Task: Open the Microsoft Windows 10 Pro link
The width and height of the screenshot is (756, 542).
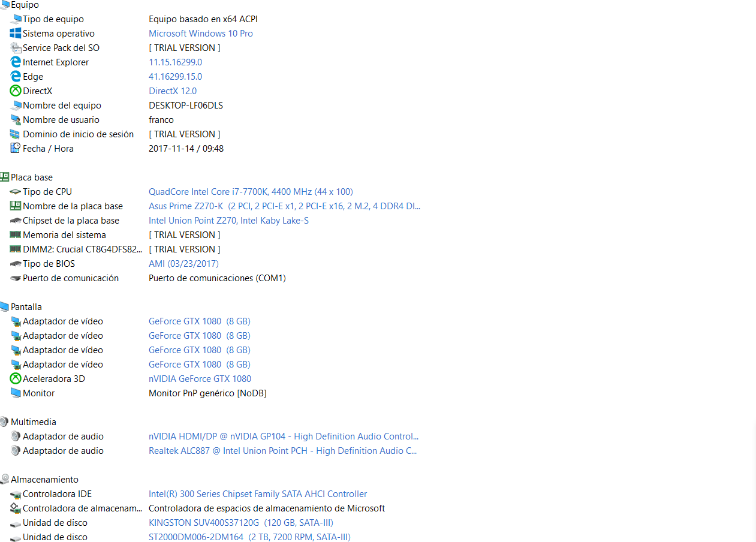Action: (x=201, y=34)
